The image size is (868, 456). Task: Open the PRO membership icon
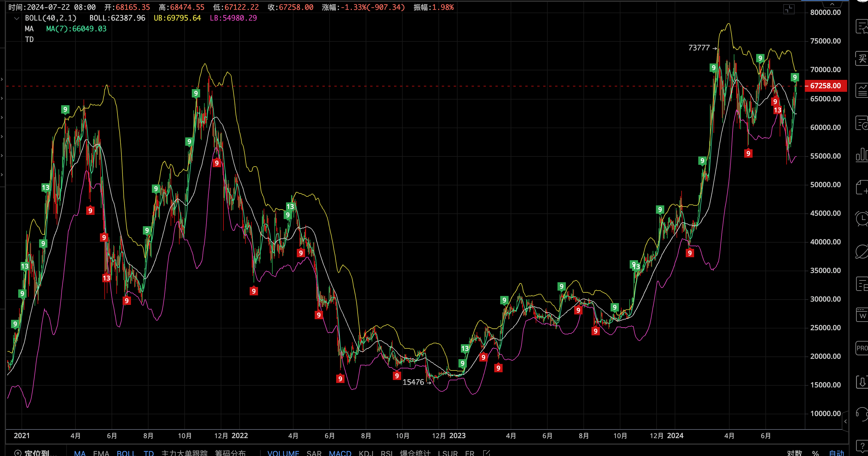[862, 348]
